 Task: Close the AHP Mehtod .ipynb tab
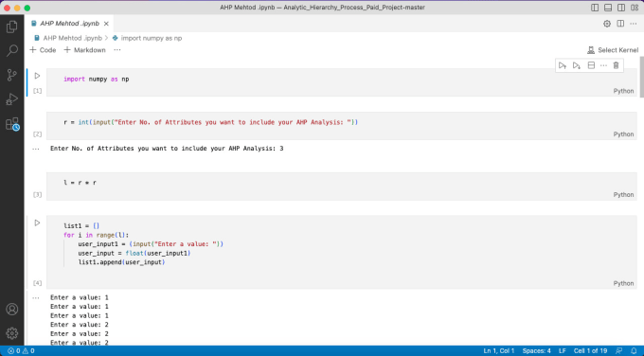(106, 24)
